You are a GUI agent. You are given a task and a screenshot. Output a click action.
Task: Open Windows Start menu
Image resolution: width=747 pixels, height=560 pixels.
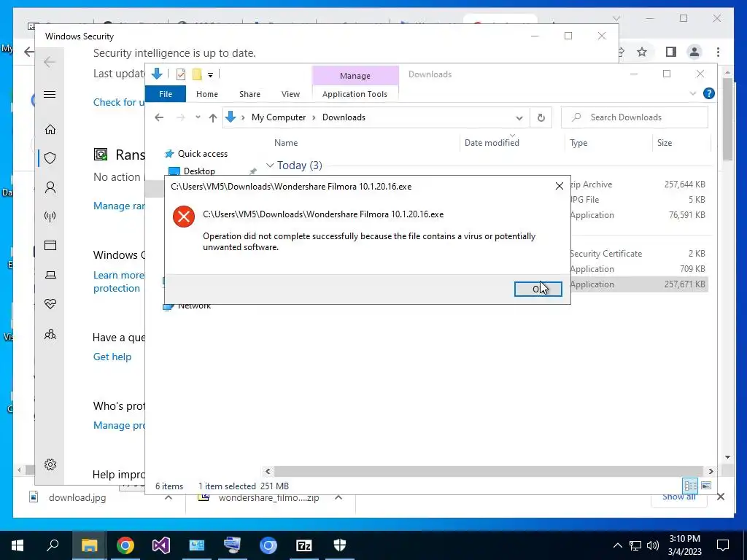(x=18, y=545)
